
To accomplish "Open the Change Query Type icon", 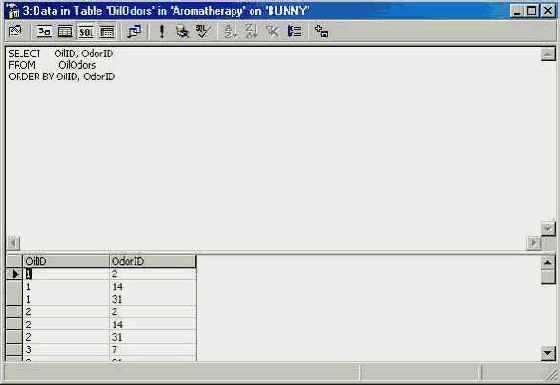I will click(x=134, y=31).
